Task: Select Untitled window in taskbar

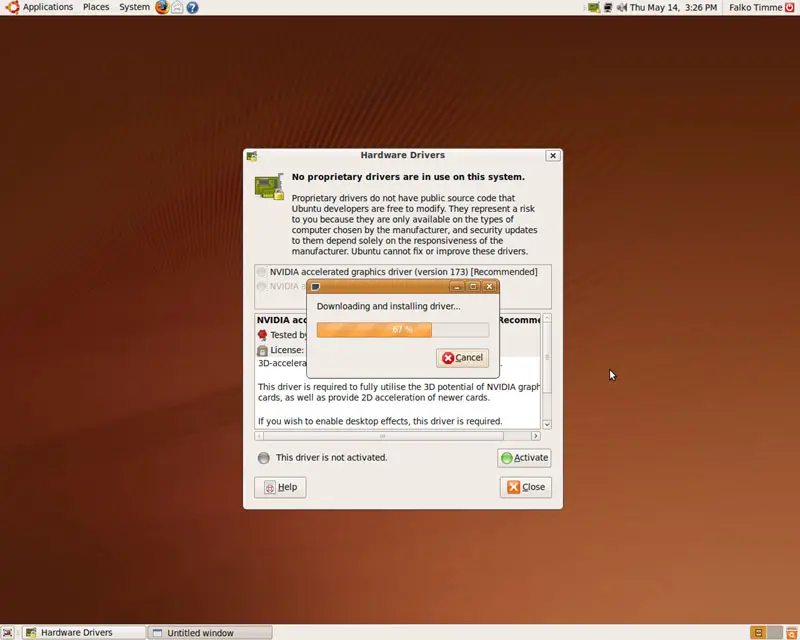Action: pos(210,633)
